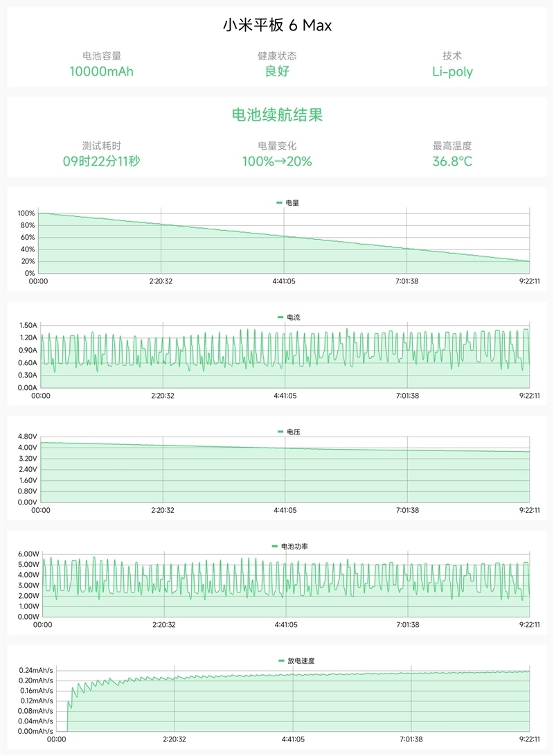Screen dimensions: 554x756
Task: Click the 0.60A axis label
Action: coord(28,363)
